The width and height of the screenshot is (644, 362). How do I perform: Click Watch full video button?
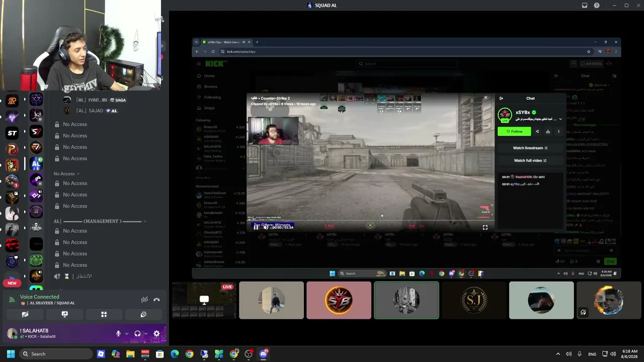coord(530,160)
